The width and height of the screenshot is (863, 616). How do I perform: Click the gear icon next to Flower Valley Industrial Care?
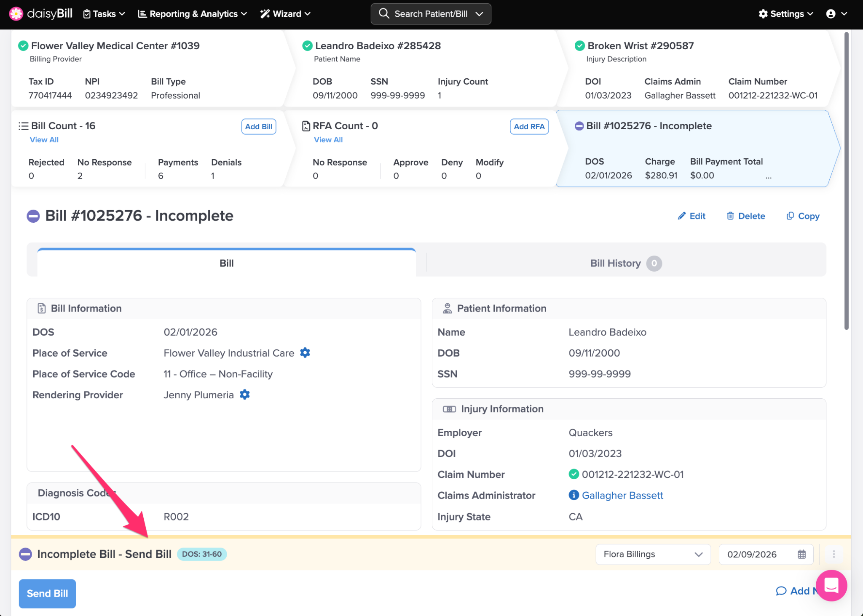305,353
